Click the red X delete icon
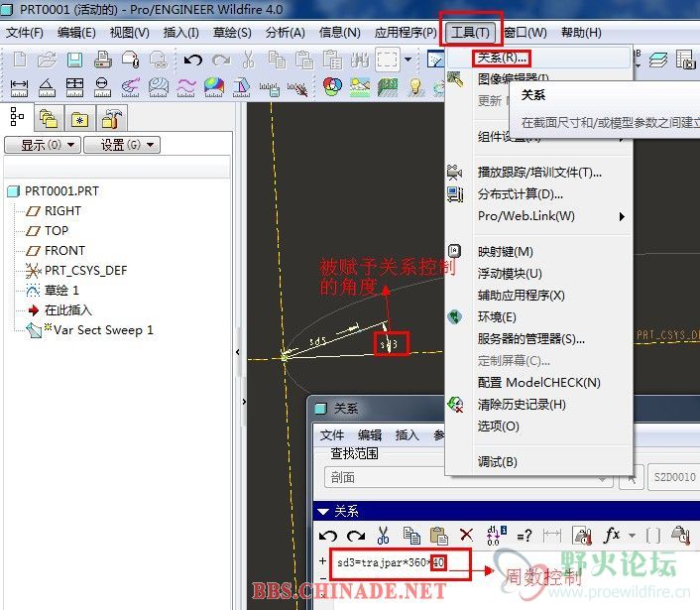Image resolution: width=700 pixels, height=610 pixels. pyautogui.click(x=466, y=535)
